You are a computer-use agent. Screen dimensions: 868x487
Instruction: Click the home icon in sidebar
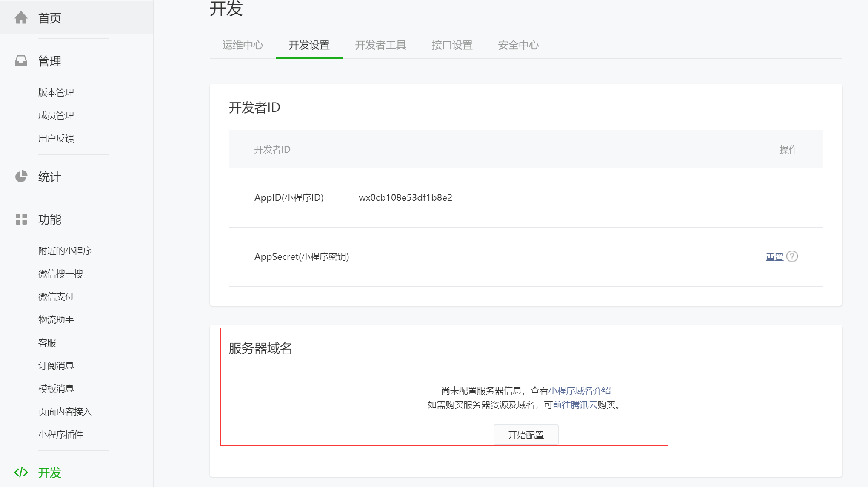pyautogui.click(x=21, y=18)
